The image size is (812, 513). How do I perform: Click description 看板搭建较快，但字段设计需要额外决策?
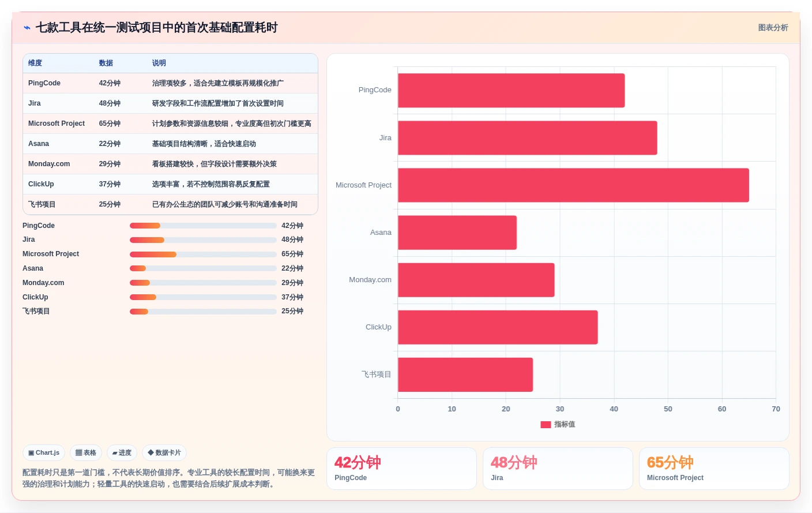click(214, 164)
